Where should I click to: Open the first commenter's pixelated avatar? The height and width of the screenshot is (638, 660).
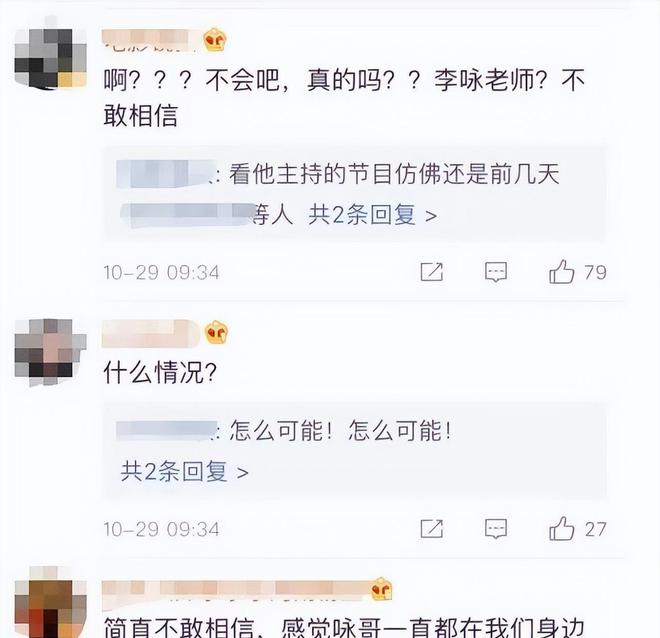tap(51, 53)
